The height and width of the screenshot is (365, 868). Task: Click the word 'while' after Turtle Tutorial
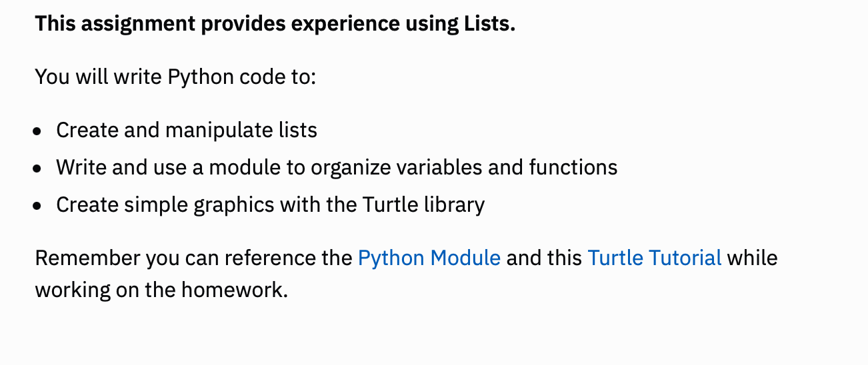[x=753, y=258]
